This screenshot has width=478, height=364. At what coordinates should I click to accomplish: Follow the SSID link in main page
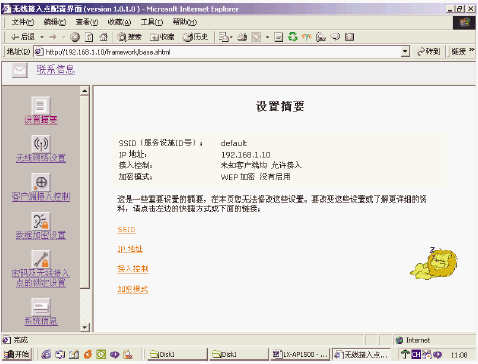coord(126,230)
